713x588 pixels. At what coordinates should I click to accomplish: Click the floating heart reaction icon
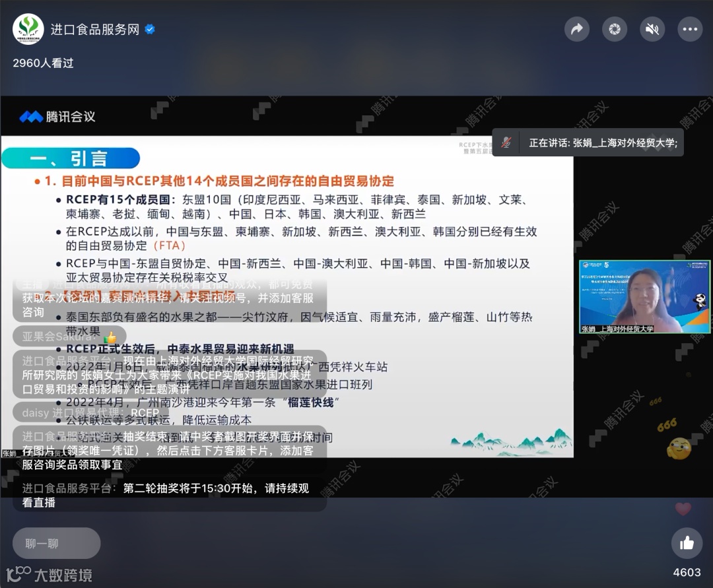(683, 509)
